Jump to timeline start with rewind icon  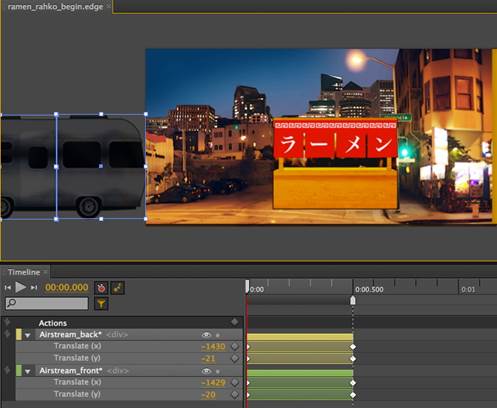[8, 287]
